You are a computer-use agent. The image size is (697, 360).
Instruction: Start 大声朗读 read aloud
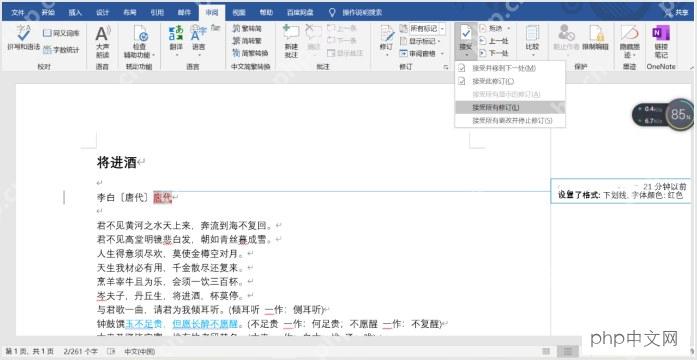(x=102, y=41)
